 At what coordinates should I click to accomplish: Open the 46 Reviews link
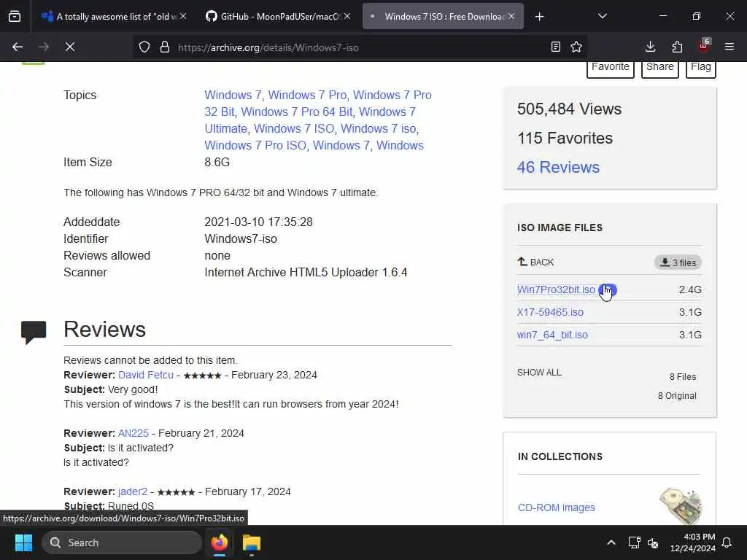tap(558, 167)
